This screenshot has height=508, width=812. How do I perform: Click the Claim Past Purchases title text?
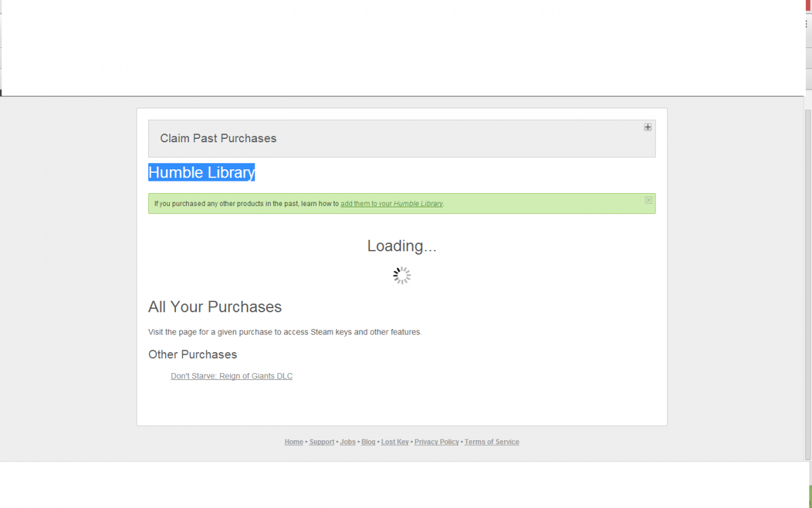click(x=218, y=138)
